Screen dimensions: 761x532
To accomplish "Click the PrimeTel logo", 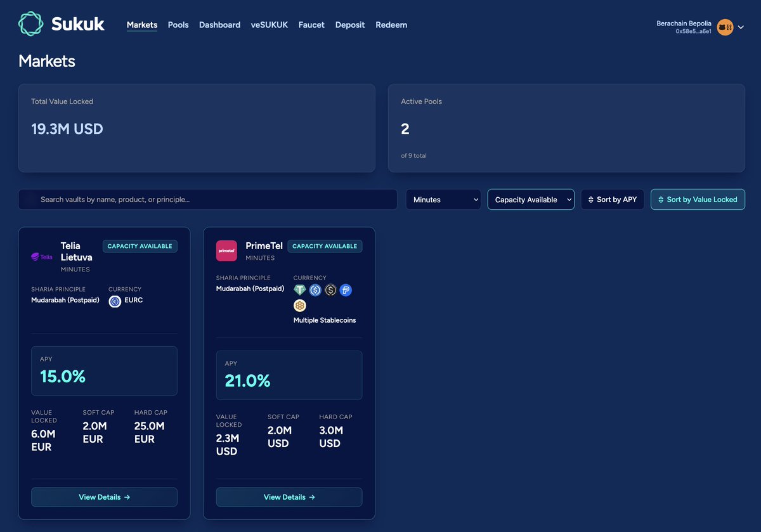I will pos(226,250).
